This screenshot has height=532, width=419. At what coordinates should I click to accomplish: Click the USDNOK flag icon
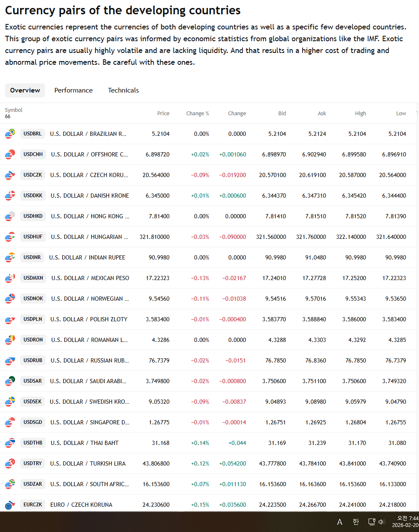(10, 299)
